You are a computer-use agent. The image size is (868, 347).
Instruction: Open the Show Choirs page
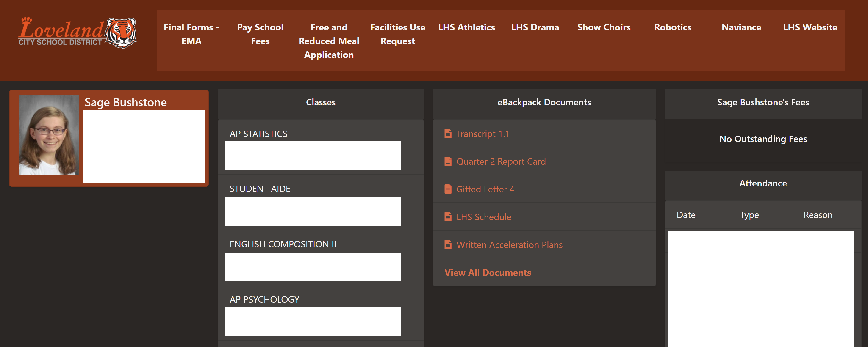point(604,27)
